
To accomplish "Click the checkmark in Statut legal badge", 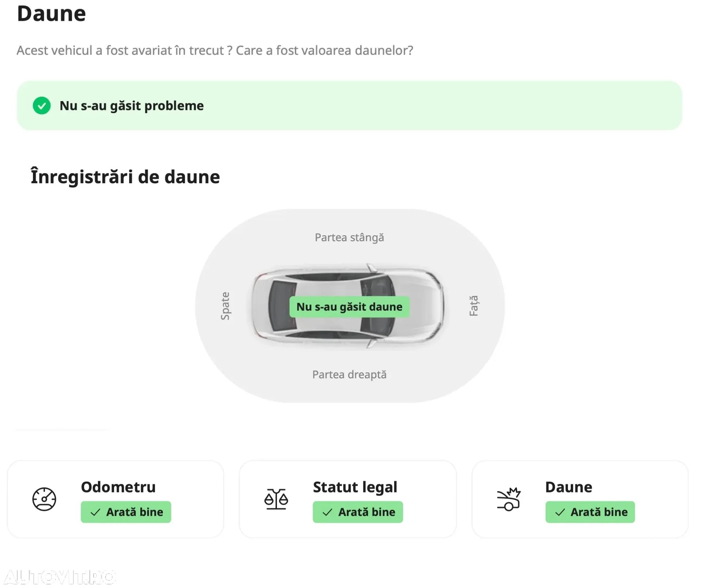I will (327, 512).
